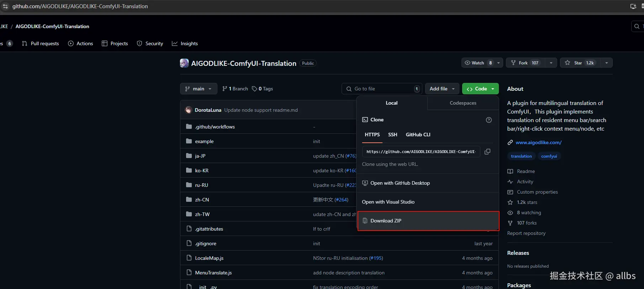The image size is (644, 289).
Task: Click the 1 Branch link
Action: pyautogui.click(x=235, y=89)
